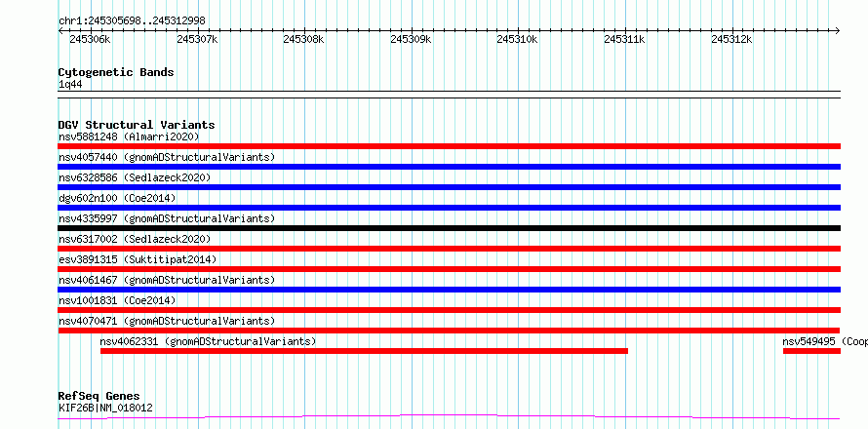Screen dimensions: 868x429
Task: Click the nsv5881248 (Almarri2020) variant label
Action: click(x=129, y=136)
